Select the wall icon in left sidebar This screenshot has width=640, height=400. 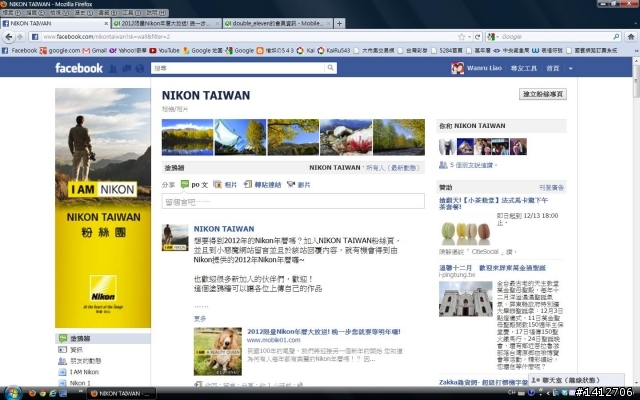click(x=62, y=338)
